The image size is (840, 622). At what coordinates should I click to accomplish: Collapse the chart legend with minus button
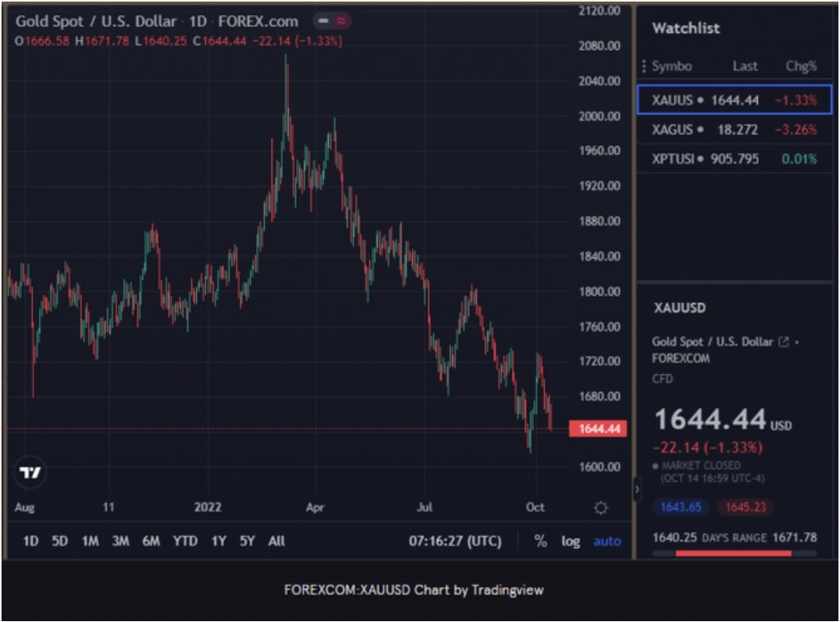click(x=324, y=21)
